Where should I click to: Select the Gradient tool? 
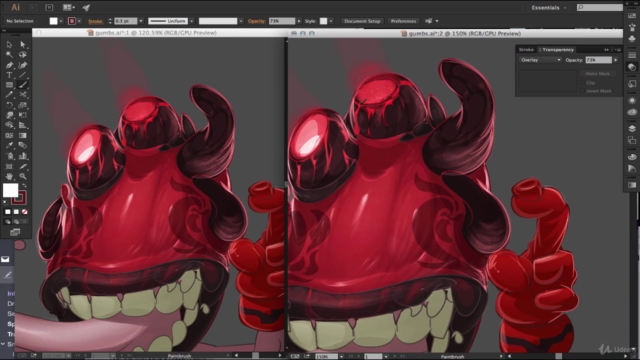coord(23,136)
